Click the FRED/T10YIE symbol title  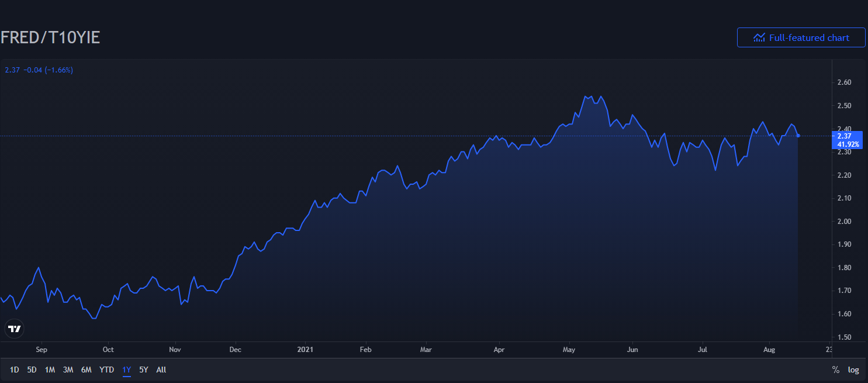coord(50,37)
